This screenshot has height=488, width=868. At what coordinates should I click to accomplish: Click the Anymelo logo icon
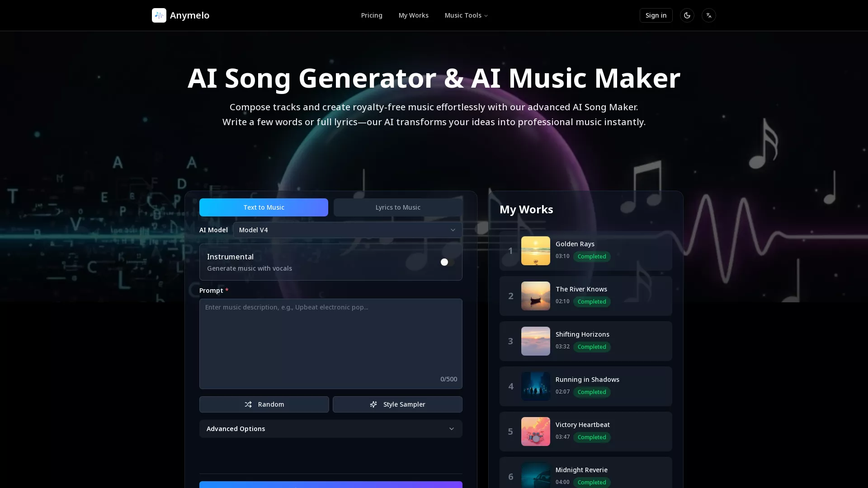tap(159, 15)
